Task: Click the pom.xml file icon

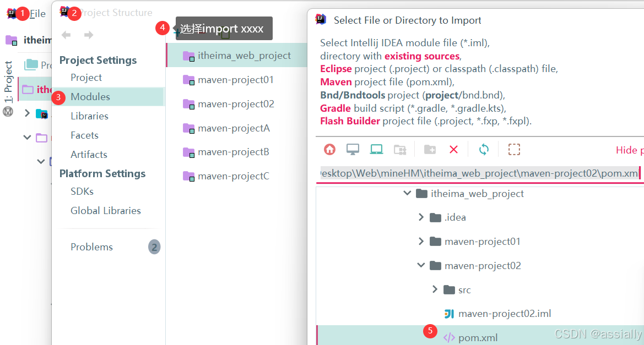Action: pyautogui.click(x=450, y=338)
